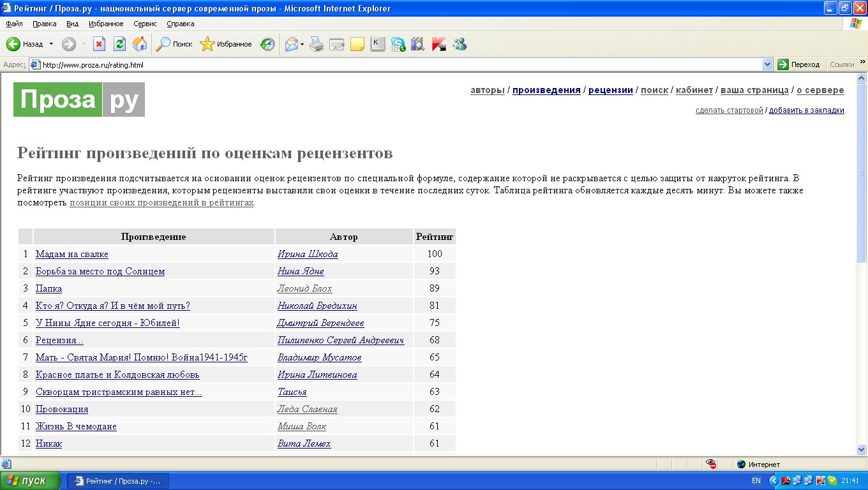Click Рейтинг / Проза.ру taskbar button

(118, 480)
